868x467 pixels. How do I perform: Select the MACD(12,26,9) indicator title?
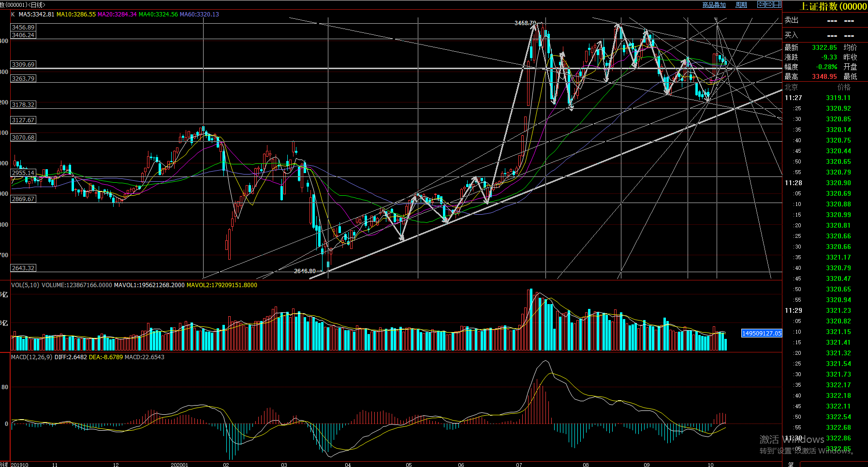coord(31,357)
